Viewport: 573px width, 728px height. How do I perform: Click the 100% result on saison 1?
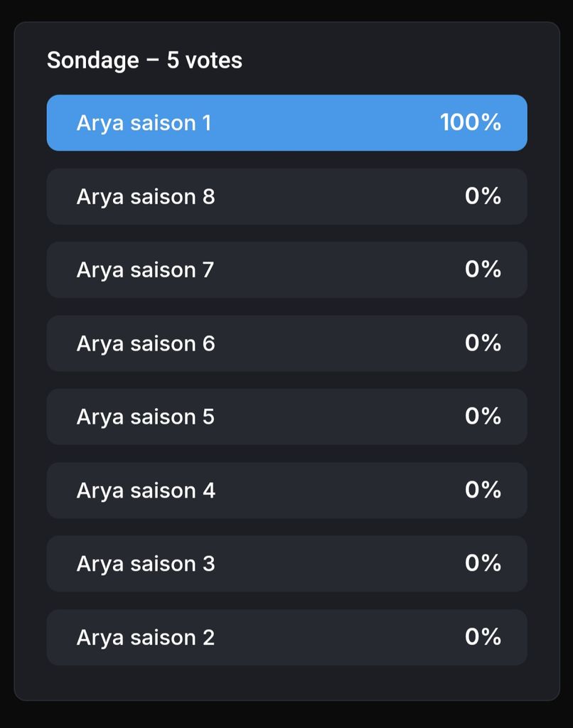(471, 122)
